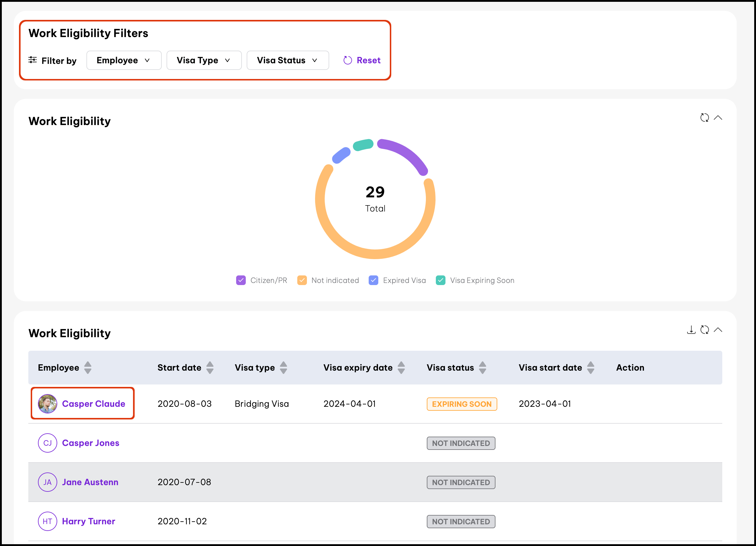This screenshot has width=756, height=546.
Task: Open Casper Claude employee profile link
Action: (x=93, y=403)
